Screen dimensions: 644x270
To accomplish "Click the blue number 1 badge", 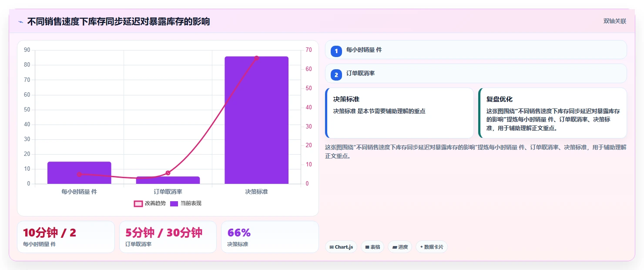I will 336,51.
